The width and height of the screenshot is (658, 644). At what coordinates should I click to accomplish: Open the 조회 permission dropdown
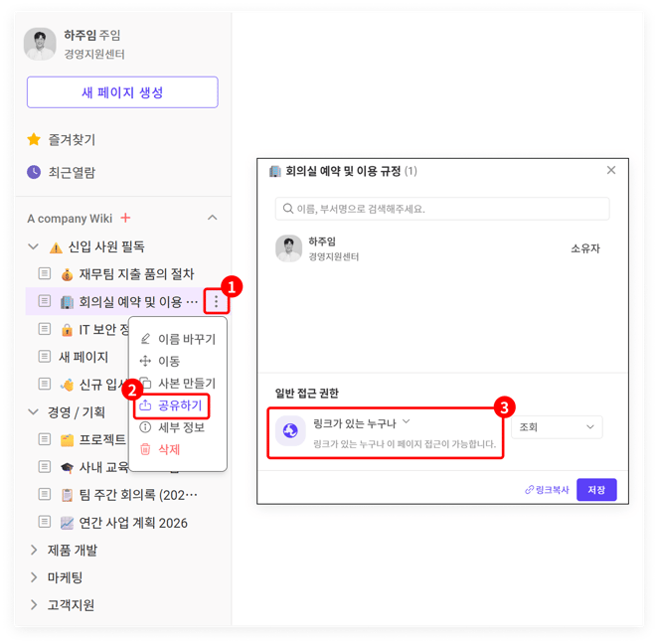click(558, 427)
